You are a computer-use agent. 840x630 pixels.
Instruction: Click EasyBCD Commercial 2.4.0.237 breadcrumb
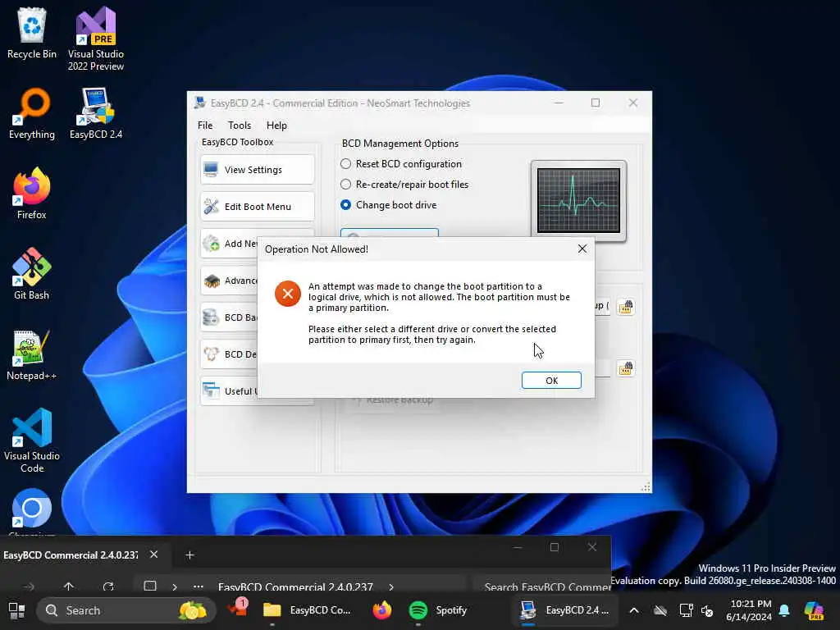click(295, 587)
